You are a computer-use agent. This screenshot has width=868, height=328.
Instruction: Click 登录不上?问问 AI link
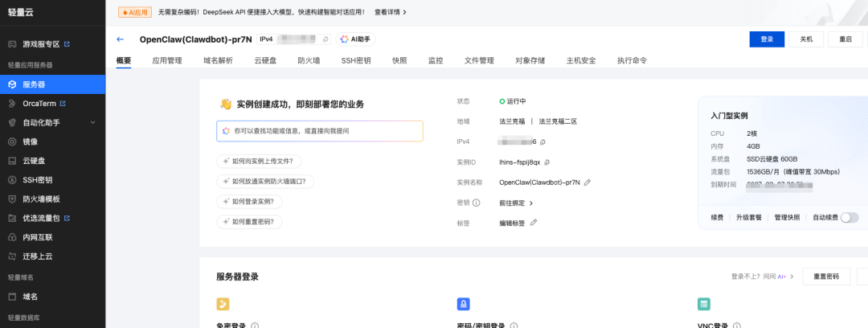point(762,276)
